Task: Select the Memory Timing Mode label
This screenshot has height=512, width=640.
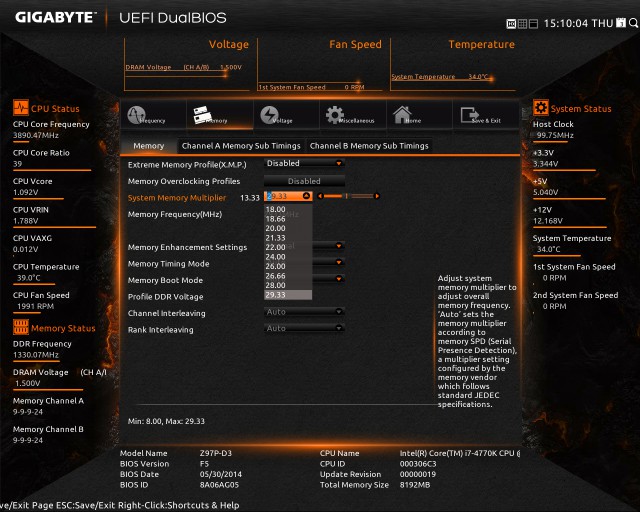Action: [x=169, y=264]
